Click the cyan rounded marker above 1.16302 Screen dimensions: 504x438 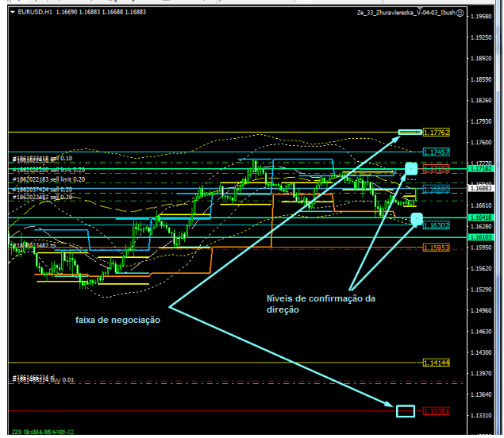(417, 217)
